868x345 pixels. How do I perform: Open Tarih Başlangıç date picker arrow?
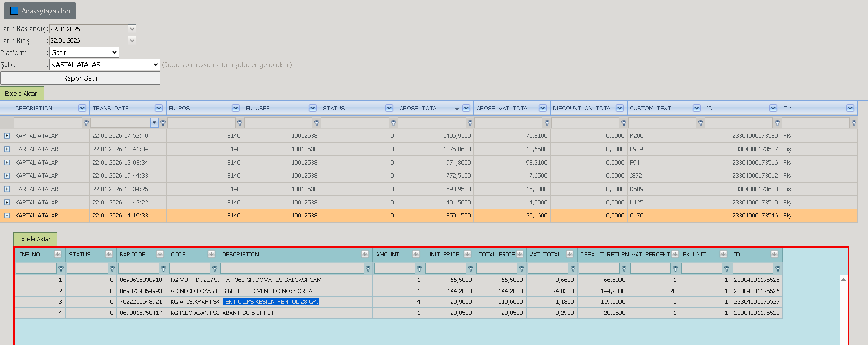pyautogui.click(x=132, y=29)
